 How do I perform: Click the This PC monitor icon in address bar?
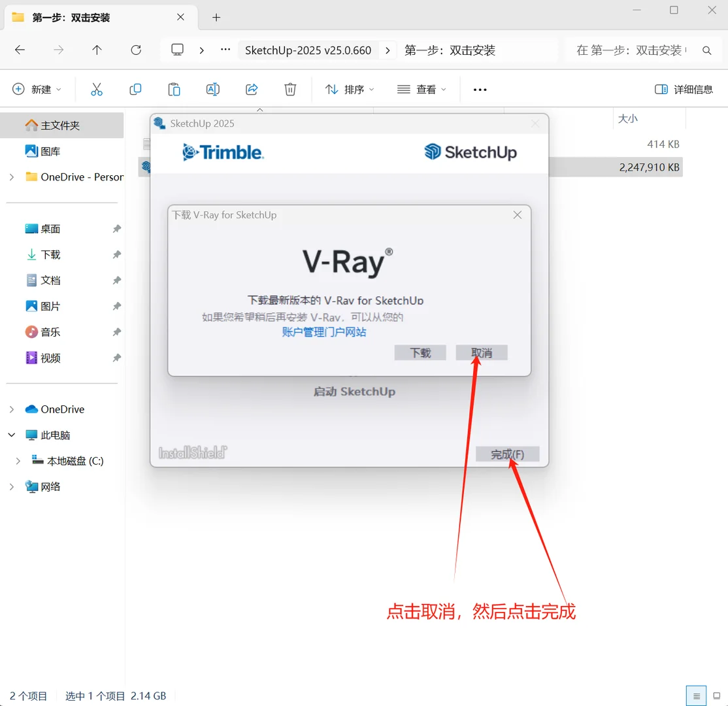(177, 50)
